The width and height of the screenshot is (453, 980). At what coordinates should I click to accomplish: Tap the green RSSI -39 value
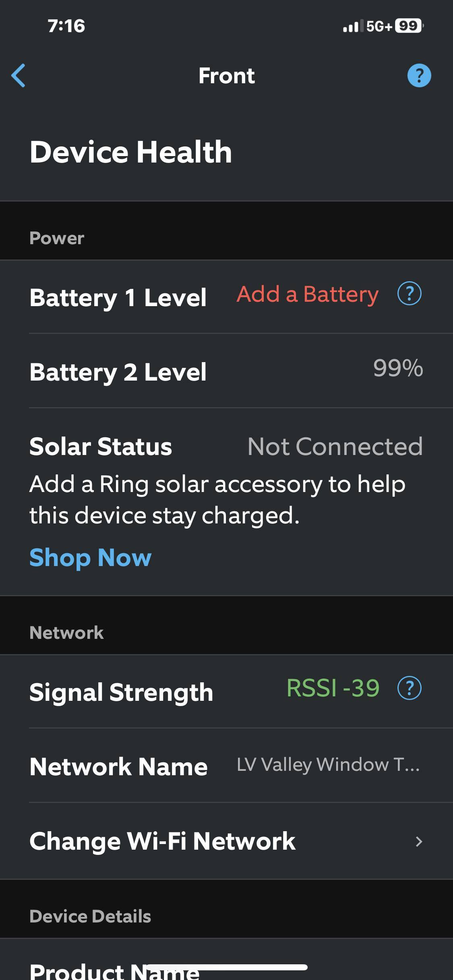pos(333,688)
